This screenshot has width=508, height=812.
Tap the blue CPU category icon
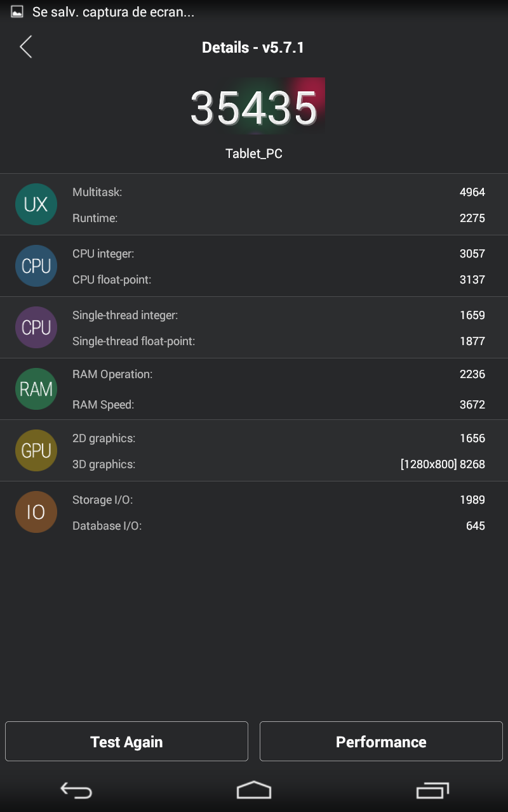point(36,266)
